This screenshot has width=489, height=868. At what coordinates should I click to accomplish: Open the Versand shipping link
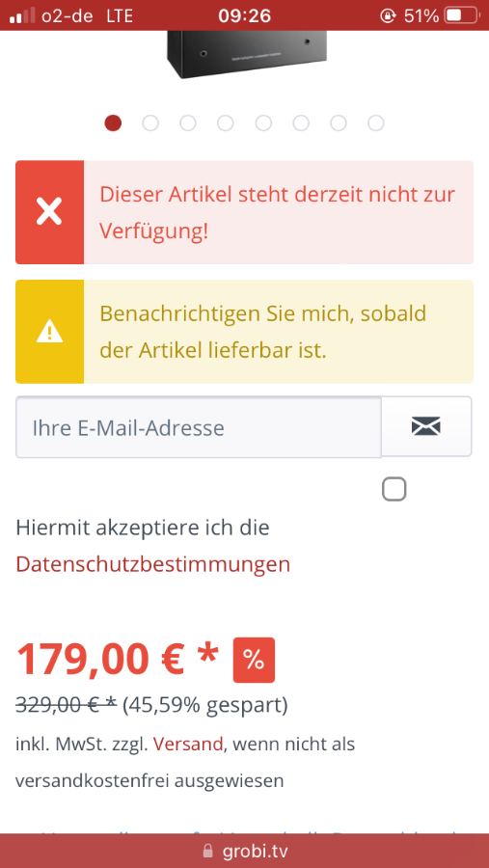point(188,744)
